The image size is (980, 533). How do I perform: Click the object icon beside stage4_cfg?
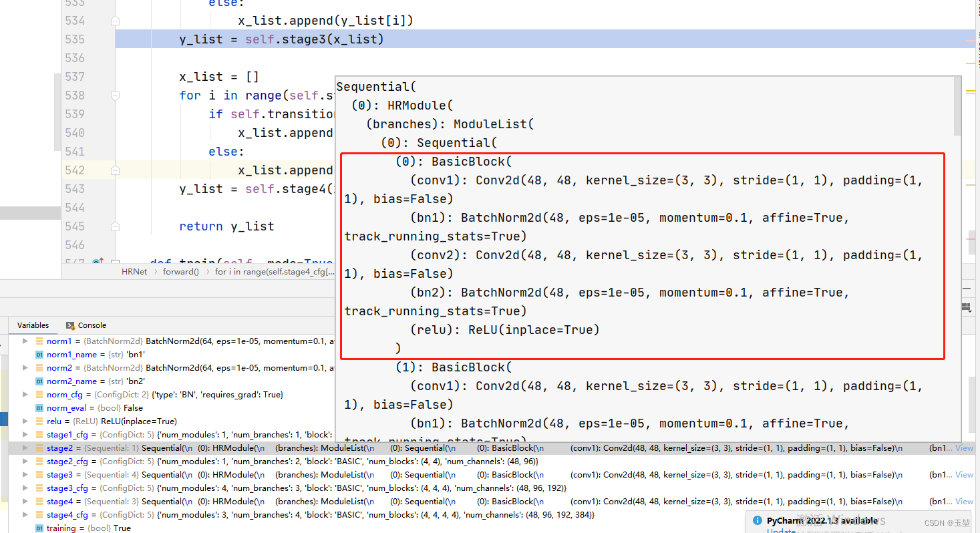tap(39, 515)
